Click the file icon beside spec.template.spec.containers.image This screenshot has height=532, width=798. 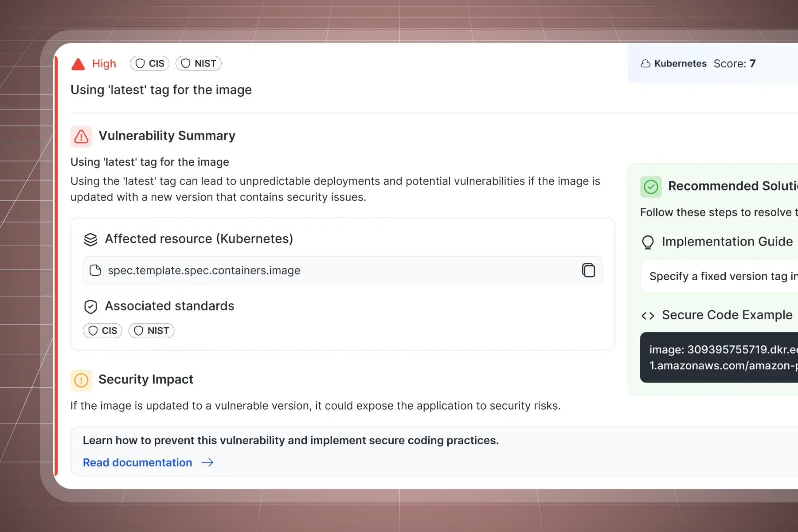coord(95,270)
